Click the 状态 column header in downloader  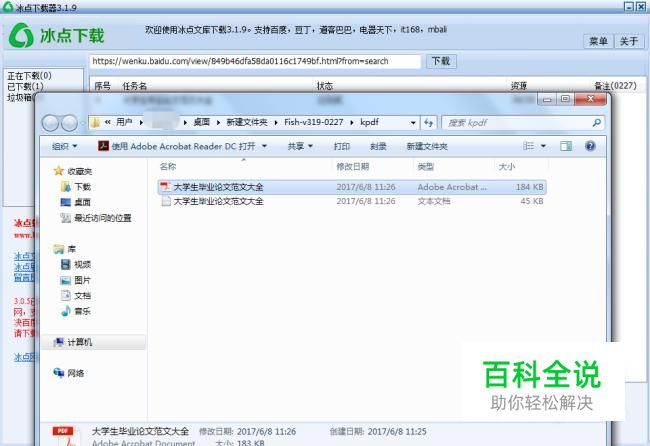325,86
